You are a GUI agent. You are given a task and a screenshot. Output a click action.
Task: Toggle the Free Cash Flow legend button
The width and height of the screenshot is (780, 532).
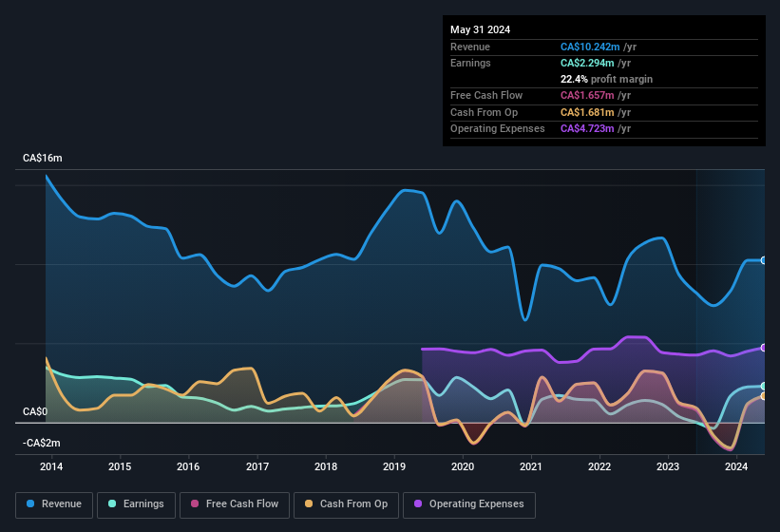coord(235,504)
